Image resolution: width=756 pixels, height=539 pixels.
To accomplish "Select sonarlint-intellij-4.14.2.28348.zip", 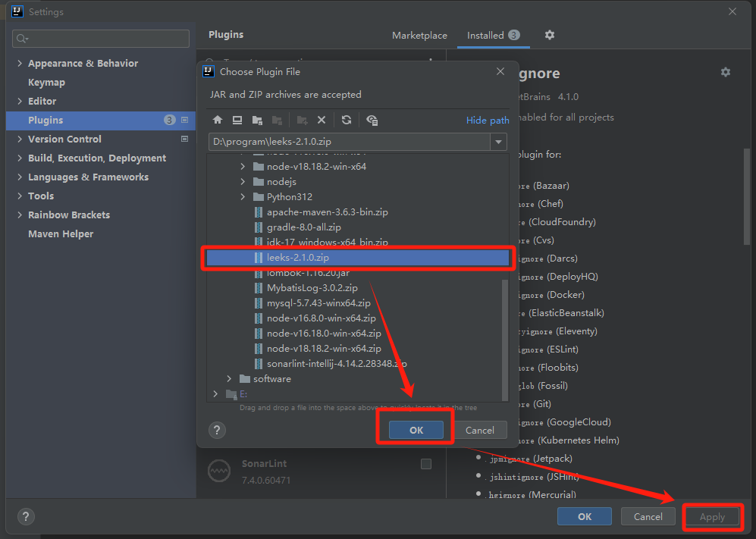I will point(337,364).
